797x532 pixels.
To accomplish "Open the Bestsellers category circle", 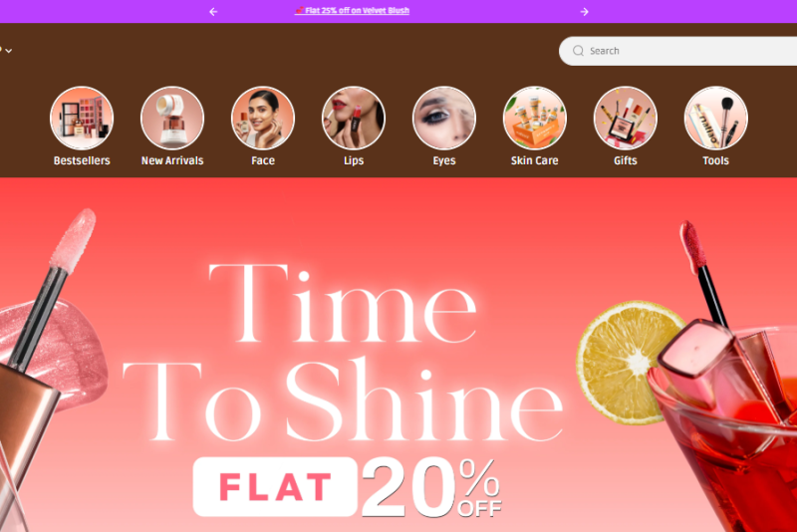I will (82, 118).
